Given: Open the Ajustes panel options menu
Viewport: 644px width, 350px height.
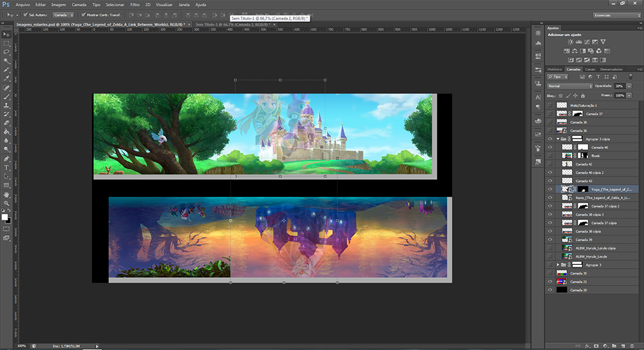Looking at the screenshot, I should point(639,28).
